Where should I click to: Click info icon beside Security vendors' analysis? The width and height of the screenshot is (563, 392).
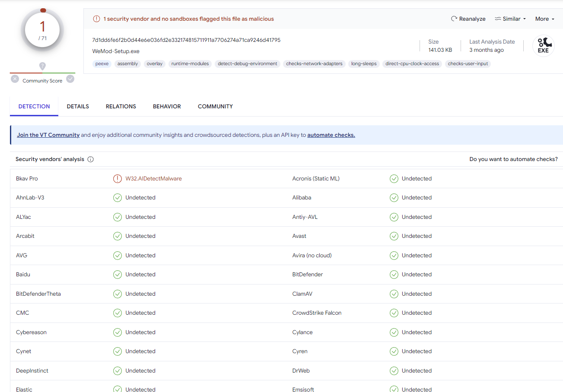click(90, 159)
